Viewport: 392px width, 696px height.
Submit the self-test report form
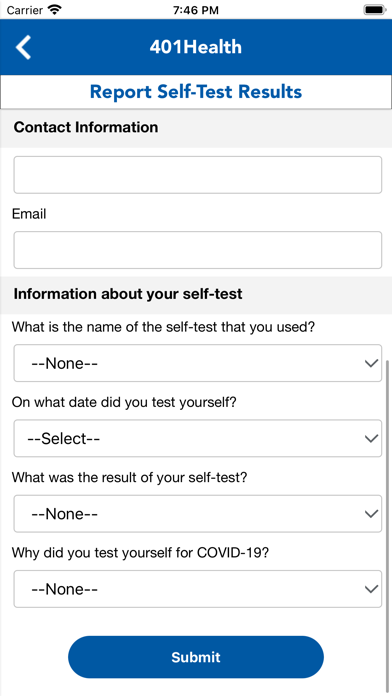click(196, 657)
